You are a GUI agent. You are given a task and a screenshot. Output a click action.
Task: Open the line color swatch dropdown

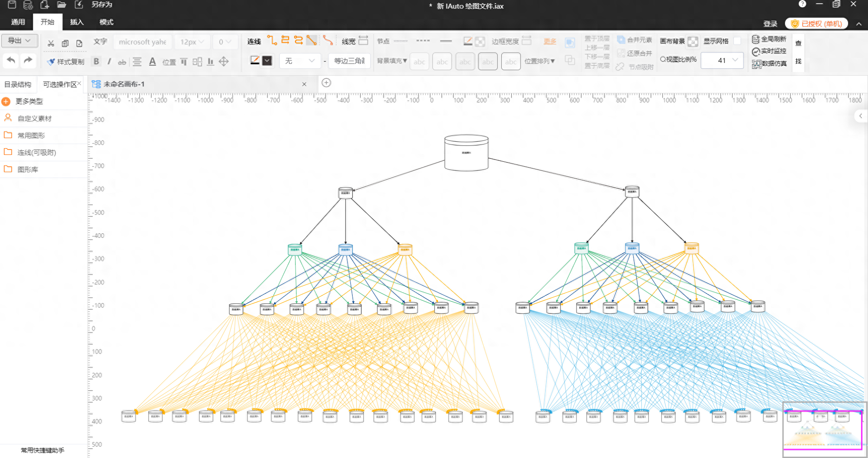[x=267, y=61]
